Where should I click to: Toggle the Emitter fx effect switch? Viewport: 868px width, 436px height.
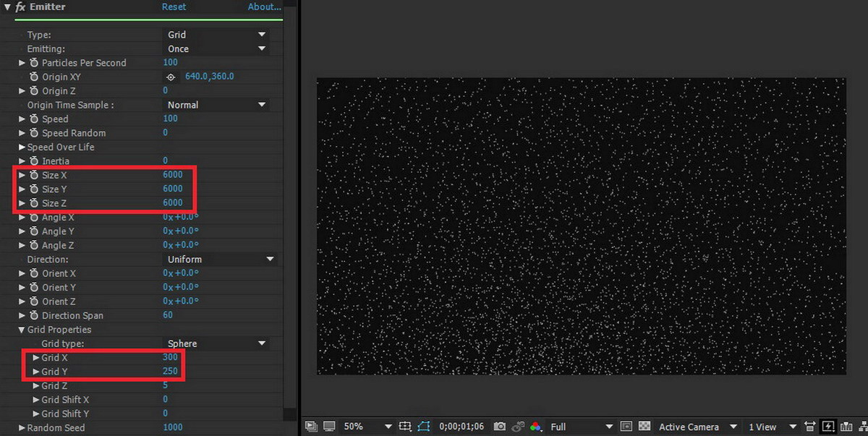point(21,7)
